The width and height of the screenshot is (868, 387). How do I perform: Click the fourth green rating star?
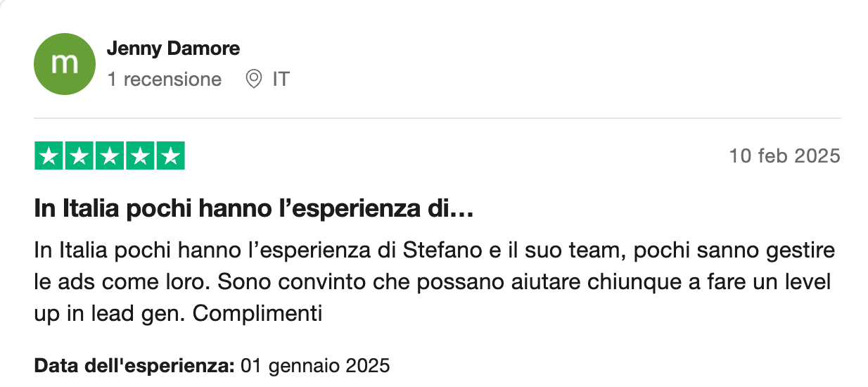point(139,156)
